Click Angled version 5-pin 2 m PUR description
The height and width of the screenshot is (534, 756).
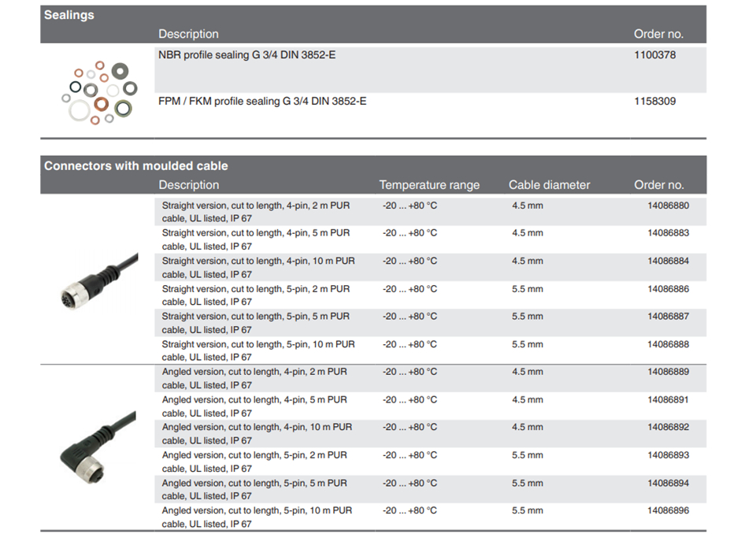pos(254,462)
